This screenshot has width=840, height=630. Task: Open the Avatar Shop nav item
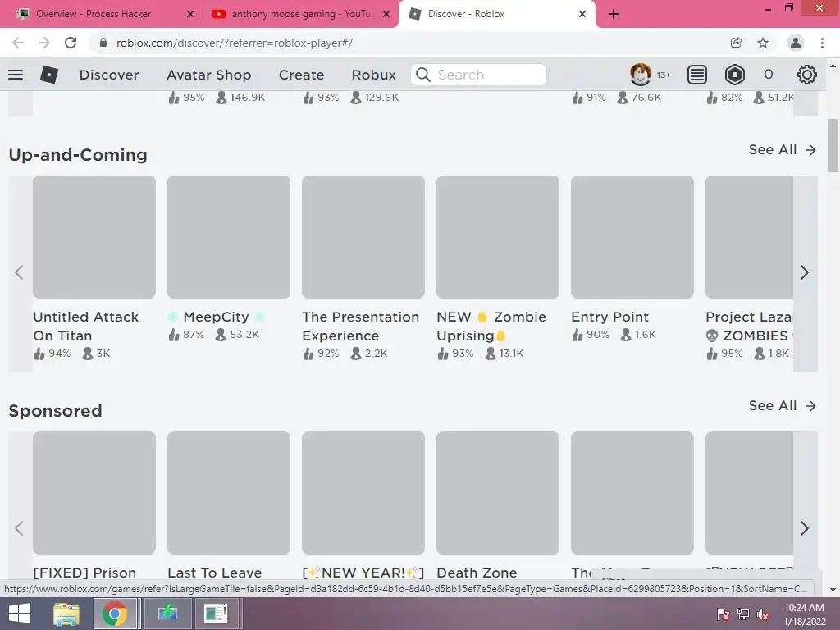[209, 75]
